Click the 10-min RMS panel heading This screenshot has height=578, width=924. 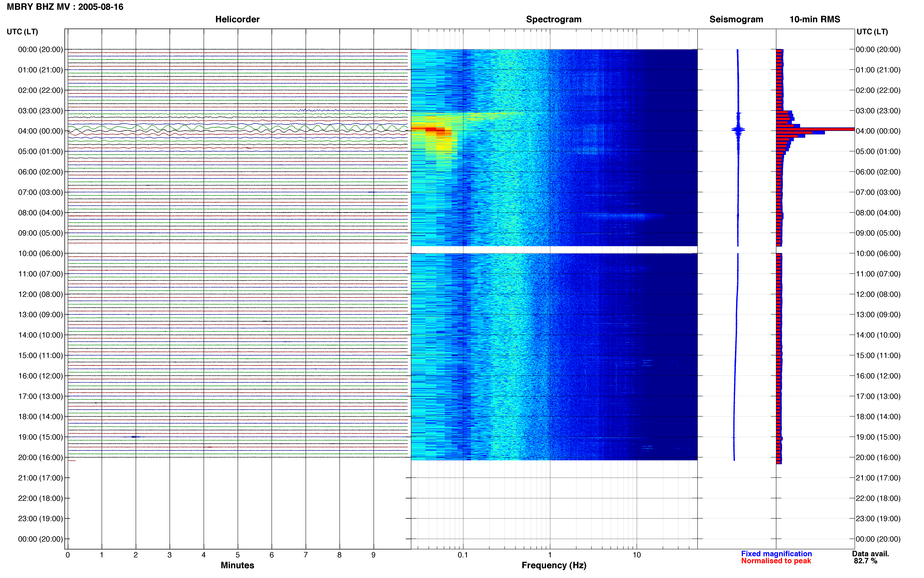pyautogui.click(x=815, y=19)
